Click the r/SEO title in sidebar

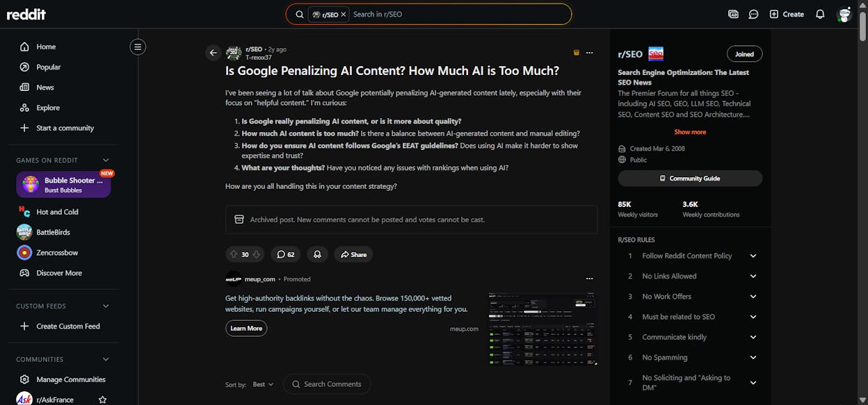tap(630, 53)
